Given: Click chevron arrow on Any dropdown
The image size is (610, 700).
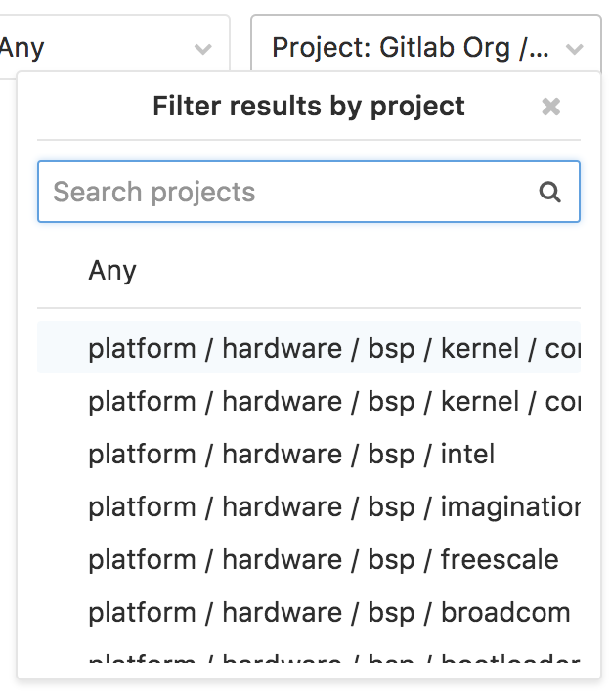Looking at the screenshot, I should [203, 49].
